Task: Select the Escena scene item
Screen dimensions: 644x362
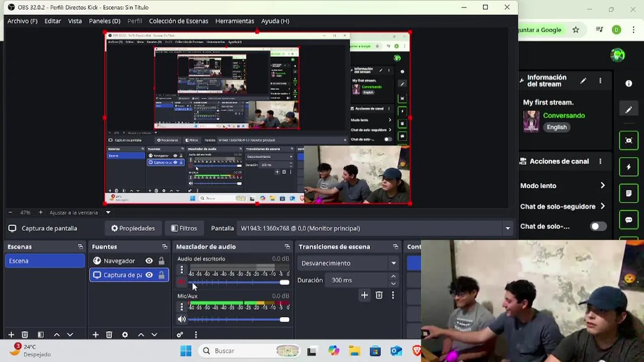Action: [45, 261]
